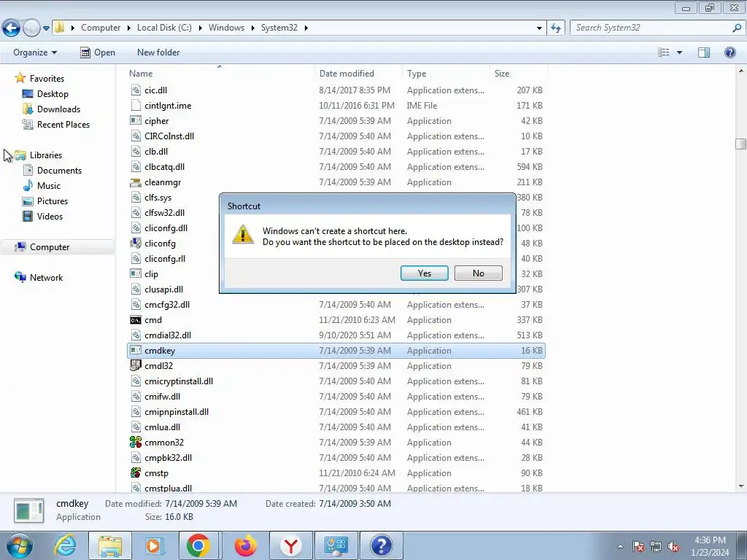The image size is (747, 560).
Task: Launch Firefox from taskbar
Action: 246,545
